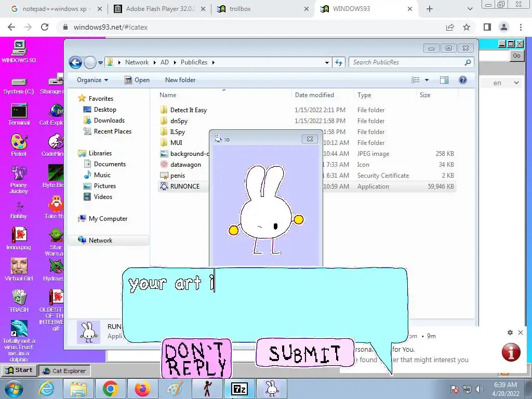Bookmark page with the star icon
This screenshot has height=399, width=532.
[467, 27]
